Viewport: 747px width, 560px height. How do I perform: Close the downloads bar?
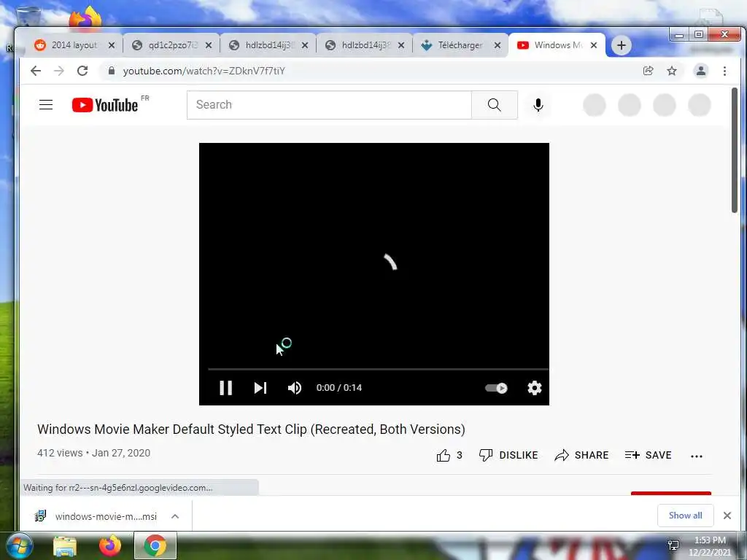(727, 516)
